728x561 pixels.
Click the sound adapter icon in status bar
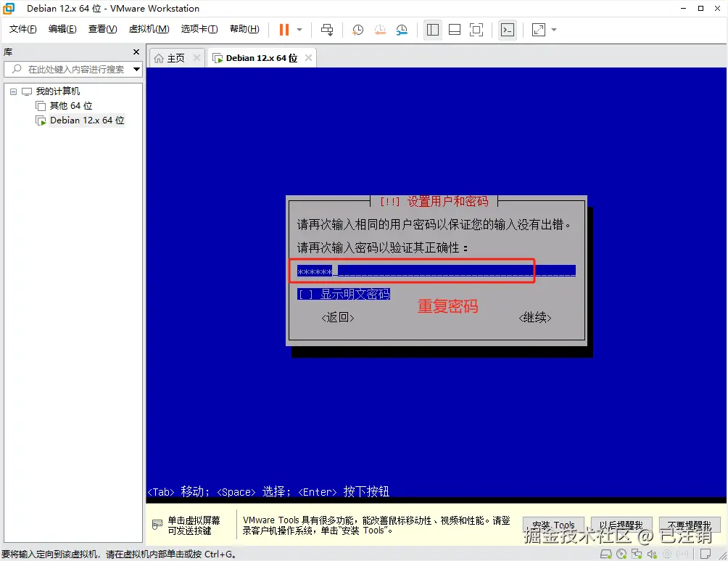pyautogui.click(x=652, y=554)
